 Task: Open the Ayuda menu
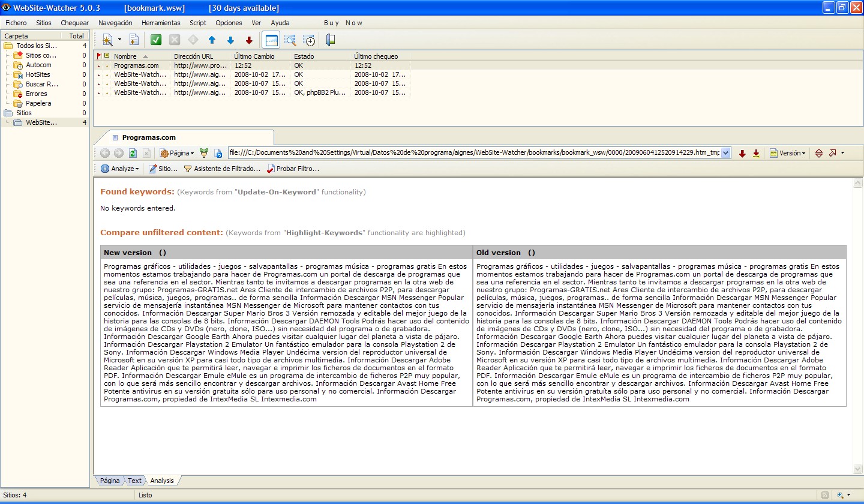280,23
